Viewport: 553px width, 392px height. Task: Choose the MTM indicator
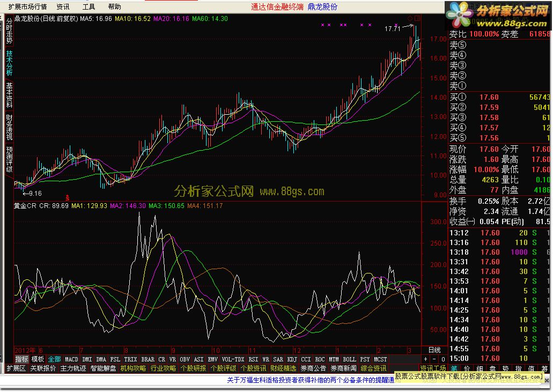tap(334, 359)
